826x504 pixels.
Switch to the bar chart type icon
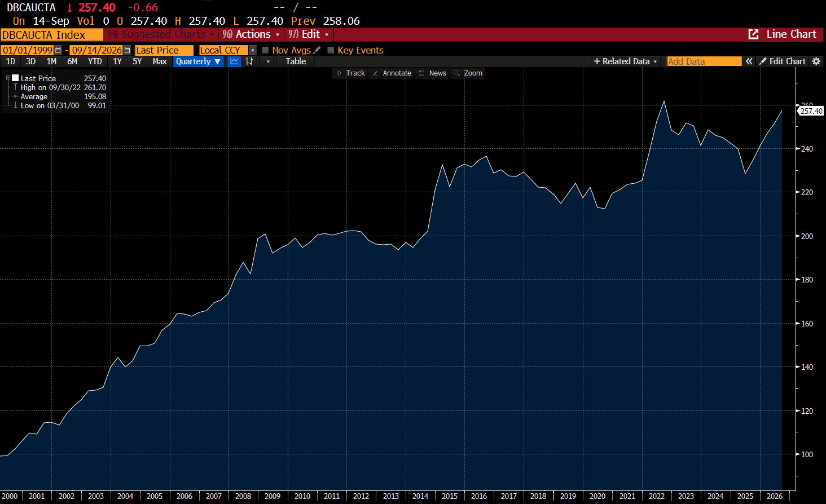[x=249, y=61]
